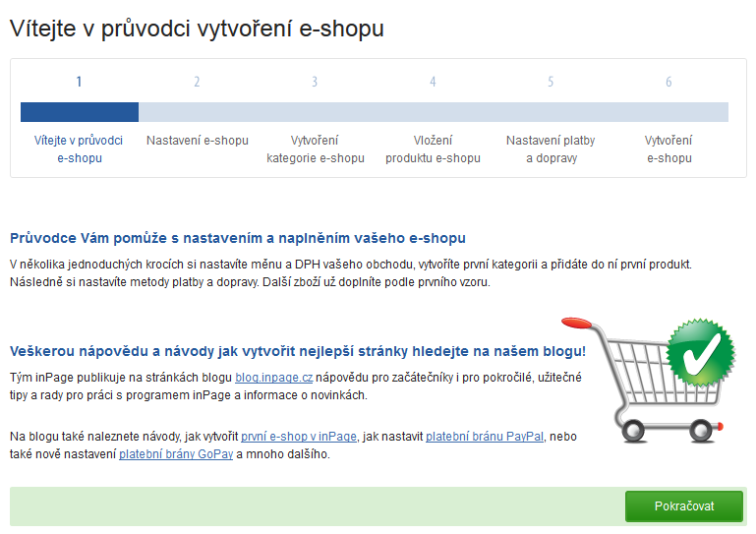The width and height of the screenshot is (756, 534).
Task: Choose step number 5 in the wizard
Action: (x=551, y=82)
